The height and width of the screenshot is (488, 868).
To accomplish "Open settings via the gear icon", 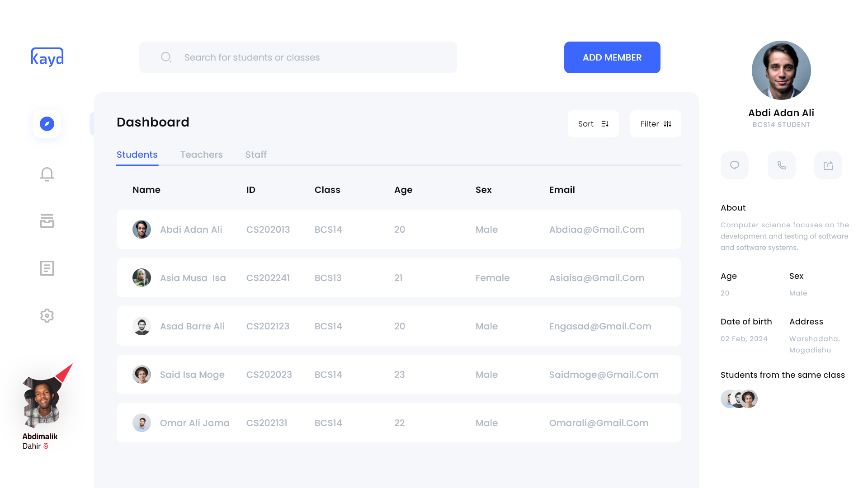I will point(47,315).
